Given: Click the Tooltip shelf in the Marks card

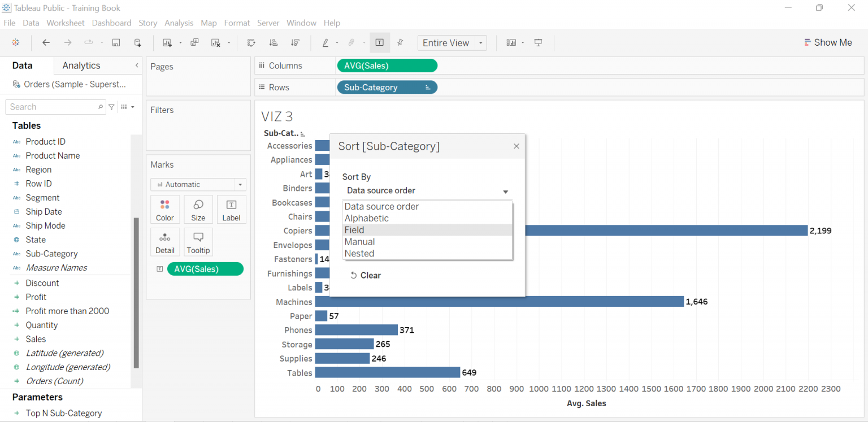Looking at the screenshot, I should [198, 242].
